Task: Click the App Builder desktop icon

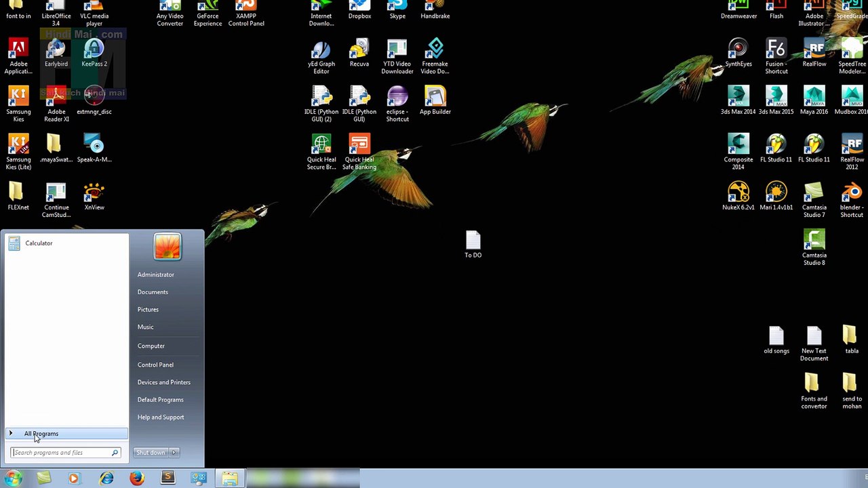Action: (435, 101)
